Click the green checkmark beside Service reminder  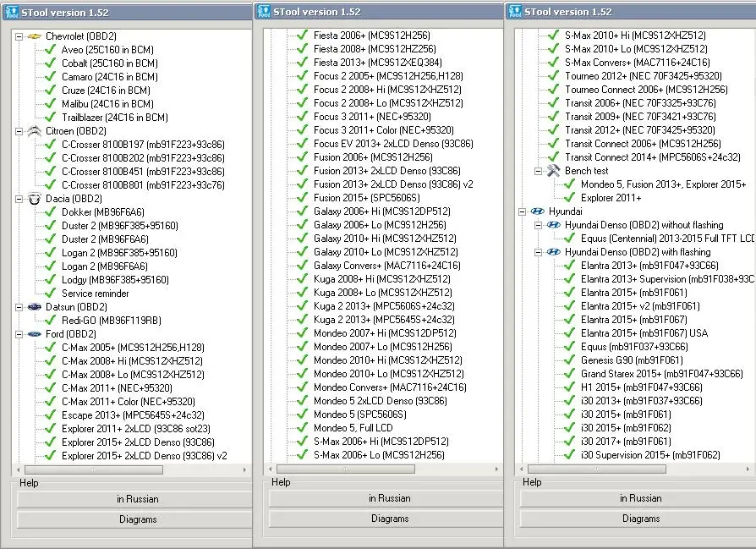point(50,294)
